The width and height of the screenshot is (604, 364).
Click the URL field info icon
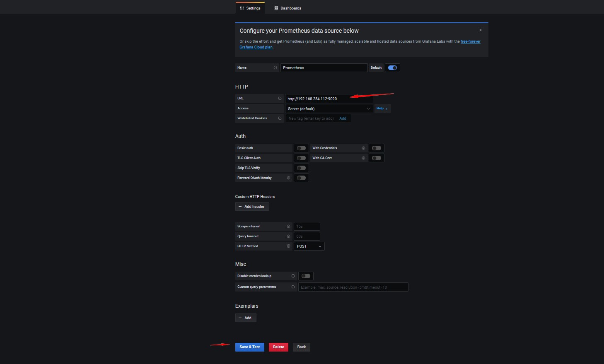280,99
